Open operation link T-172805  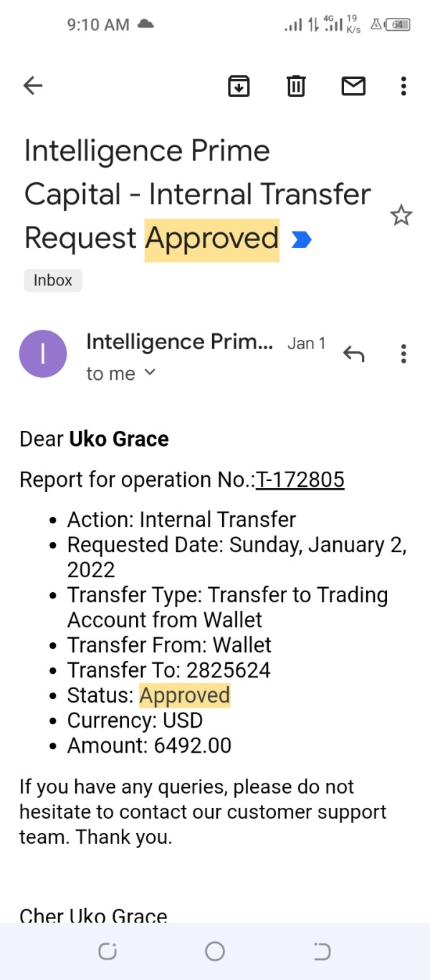click(300, 480)
